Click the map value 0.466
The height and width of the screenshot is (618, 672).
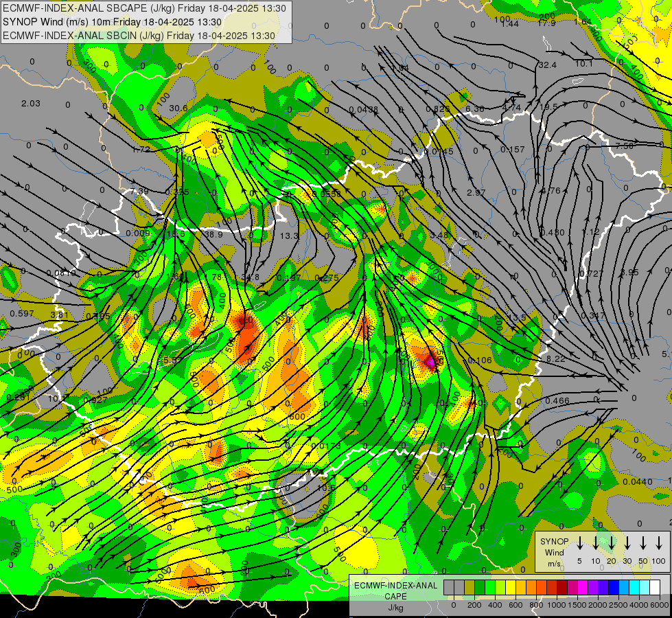click(557, 400)
